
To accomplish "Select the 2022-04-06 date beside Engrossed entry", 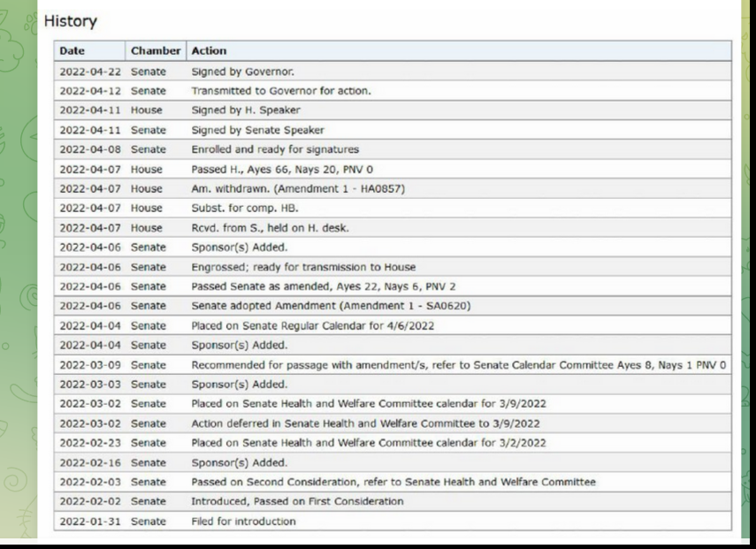I will pyautogui.click(x=90, y=267).
